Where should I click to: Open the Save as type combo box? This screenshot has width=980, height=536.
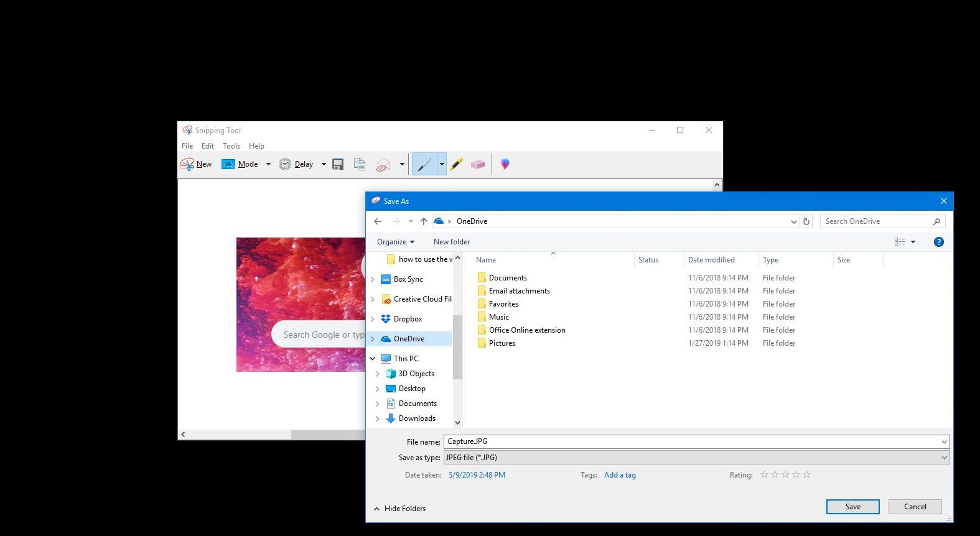coord(696,458)
